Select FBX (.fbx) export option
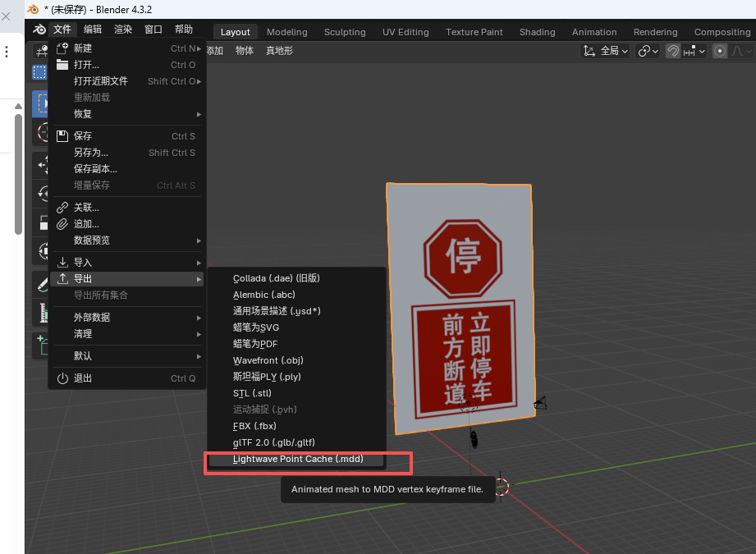Image resolution: width=756 pixels, height=554 pixels. (254, 426)
